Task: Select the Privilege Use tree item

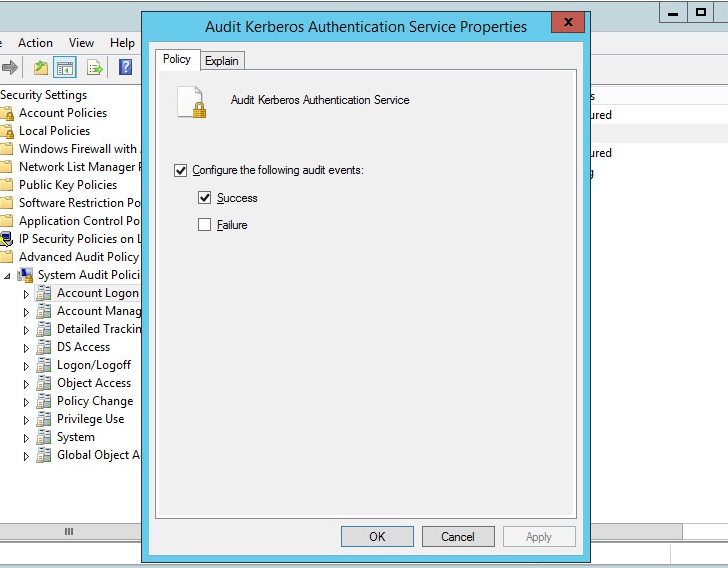Action: [x=90, y=419]
